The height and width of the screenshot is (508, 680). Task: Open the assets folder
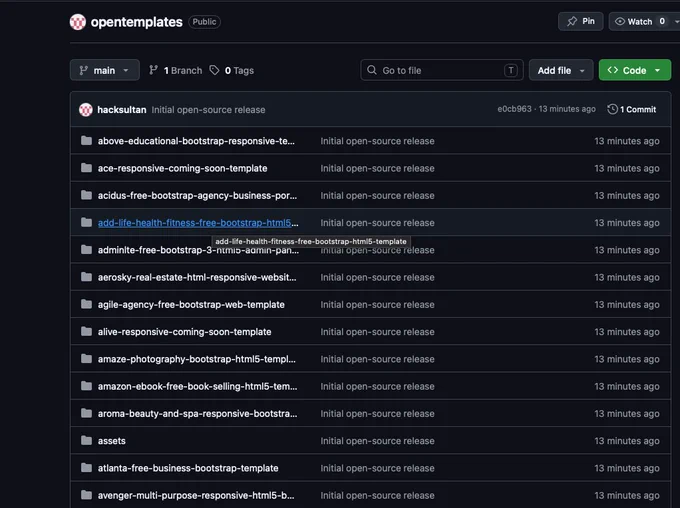pyautogui.click(x=111, y=441)
